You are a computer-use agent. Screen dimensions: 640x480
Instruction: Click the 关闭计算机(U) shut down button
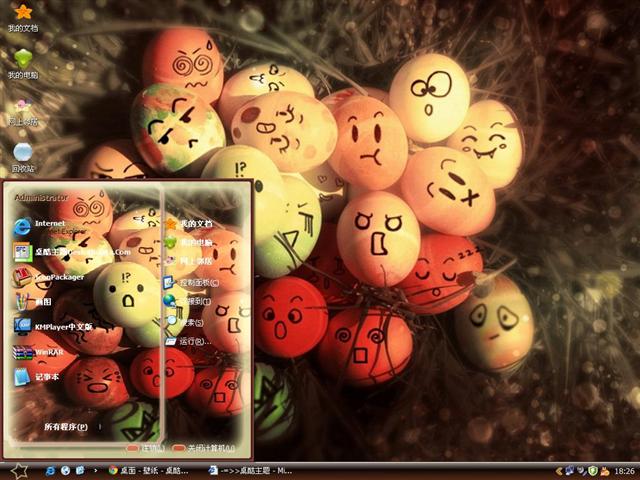coord(204,448)
